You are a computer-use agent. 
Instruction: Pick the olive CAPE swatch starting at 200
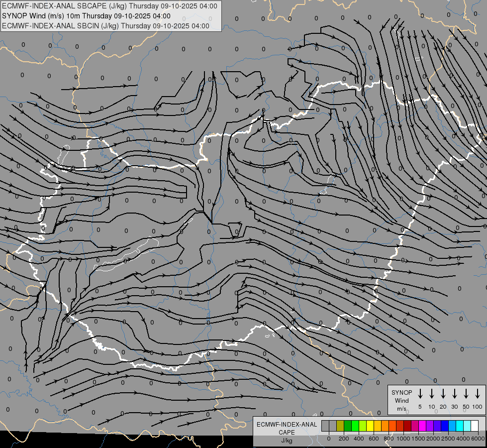pyautogui.click(x=340, y=426)
